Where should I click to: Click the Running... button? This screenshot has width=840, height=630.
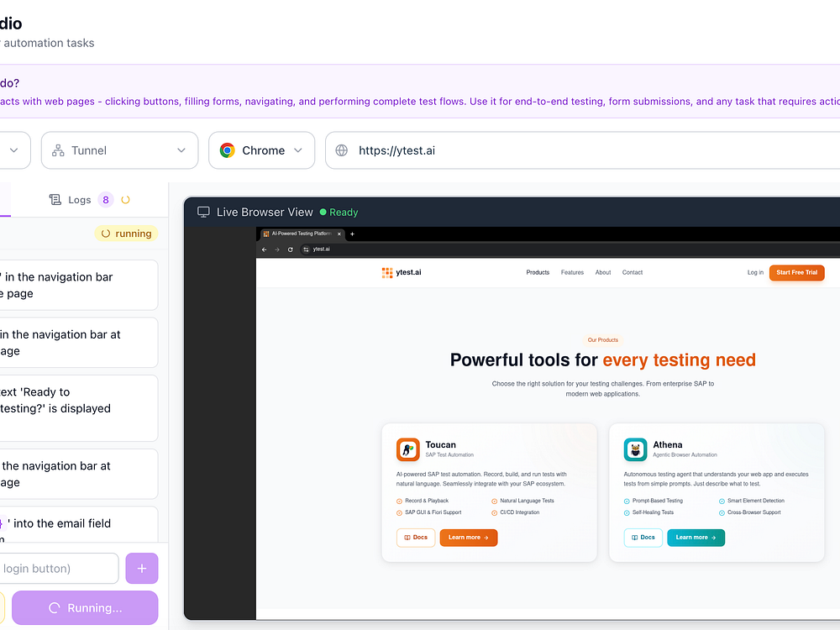(x=85, y=608)
